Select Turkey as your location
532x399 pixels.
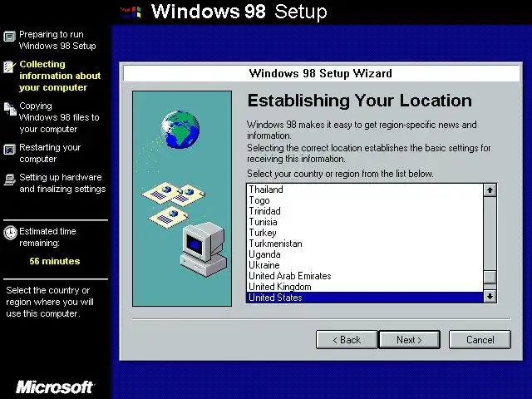365,233
